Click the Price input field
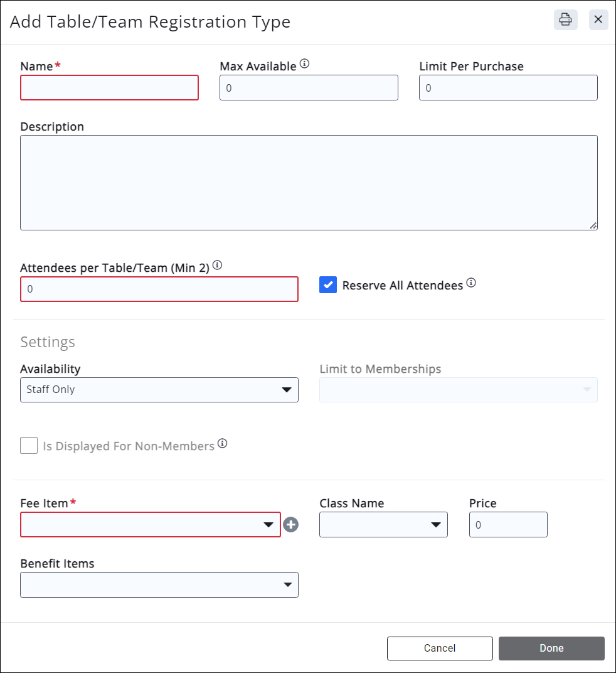616x673 pixels. click(508, 525)
